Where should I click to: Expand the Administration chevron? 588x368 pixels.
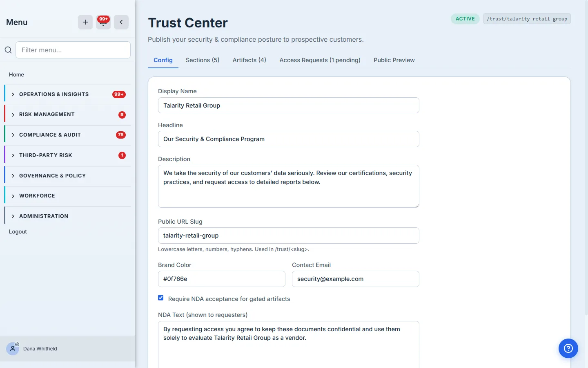click(13, 216)
